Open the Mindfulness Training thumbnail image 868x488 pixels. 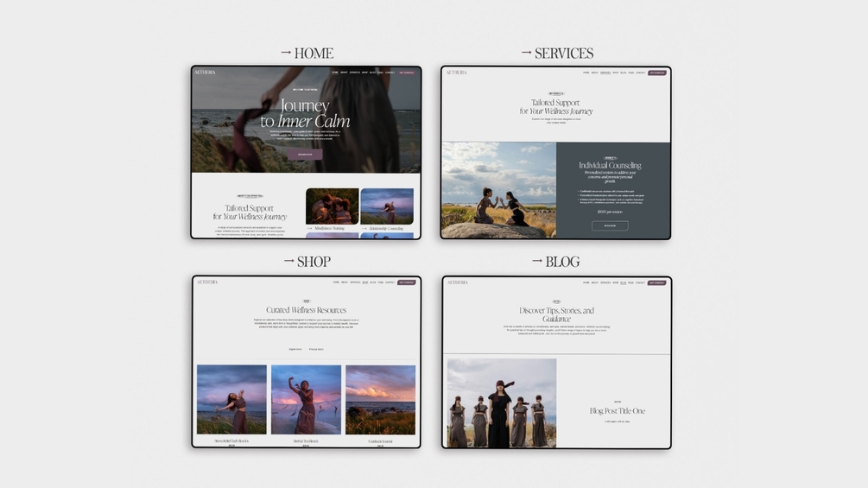[333, 206]
